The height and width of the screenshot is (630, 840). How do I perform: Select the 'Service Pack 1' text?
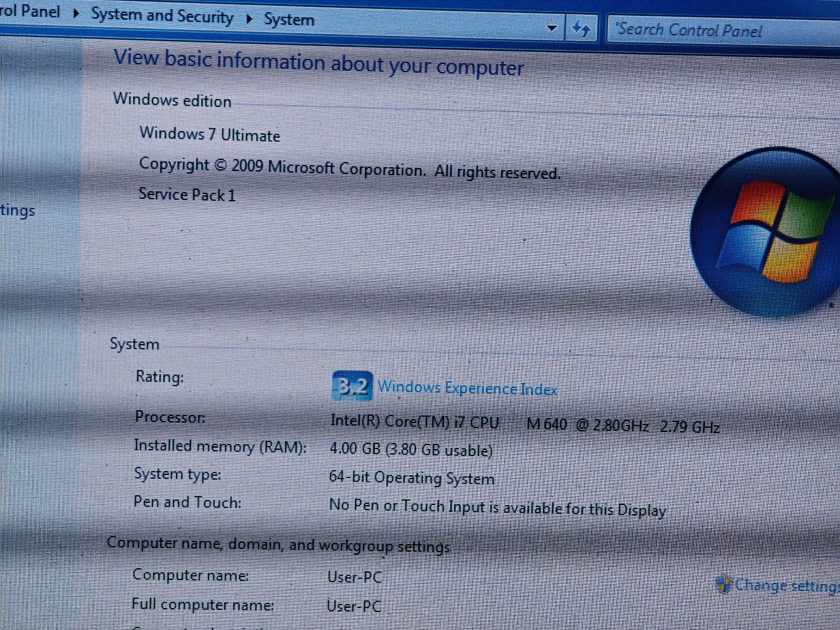pos(187,194)
